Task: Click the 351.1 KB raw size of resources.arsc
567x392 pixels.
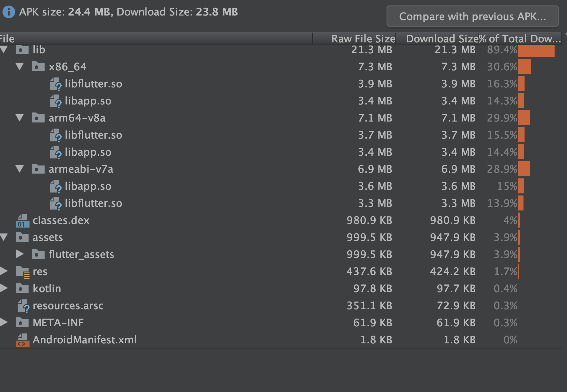Action: click(369, 306)
